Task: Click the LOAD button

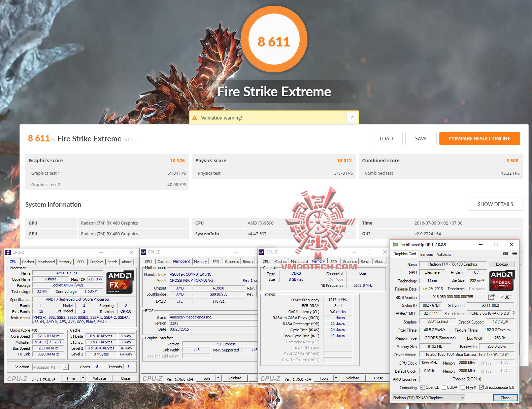Action: 386,139
